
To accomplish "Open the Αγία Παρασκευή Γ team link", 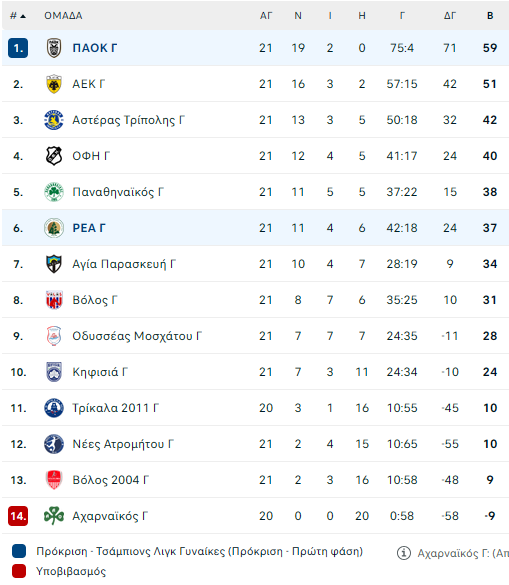I will 124,264.
